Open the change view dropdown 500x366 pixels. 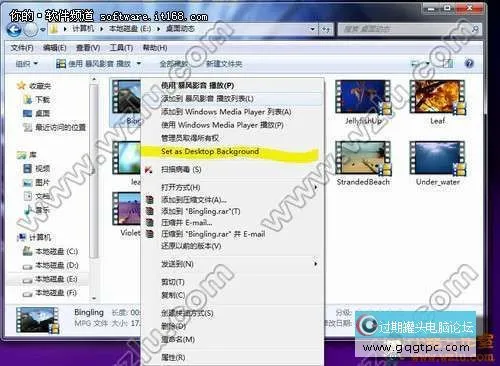point(428,63)
